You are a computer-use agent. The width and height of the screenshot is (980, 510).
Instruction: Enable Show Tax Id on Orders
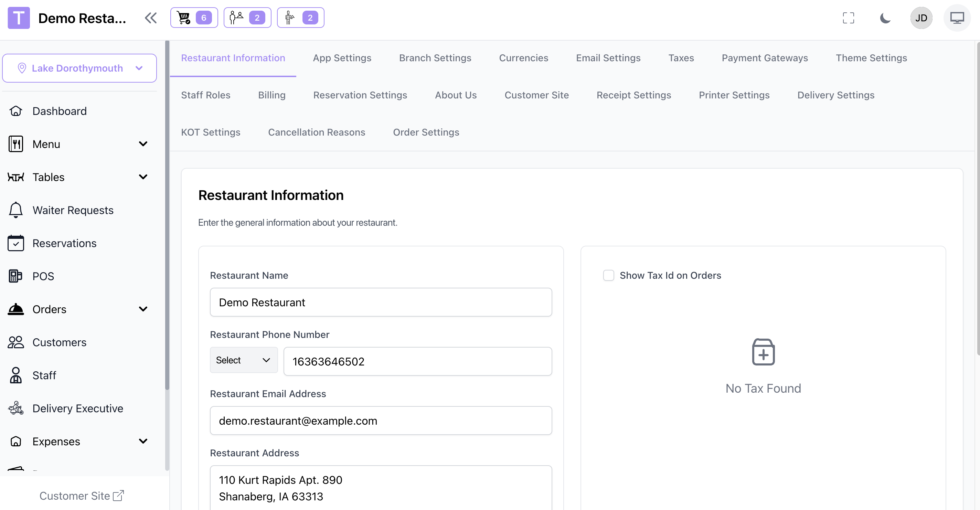[x=608, y=275]
